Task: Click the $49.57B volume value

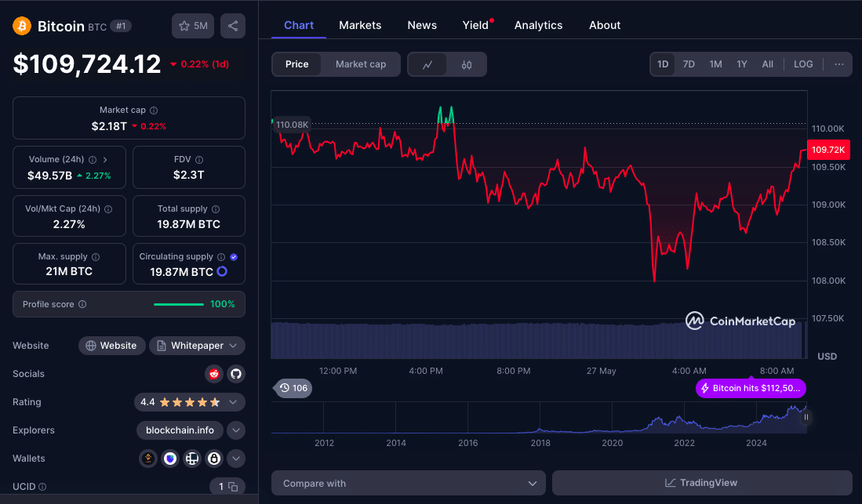Action: [x=49, y=176]
